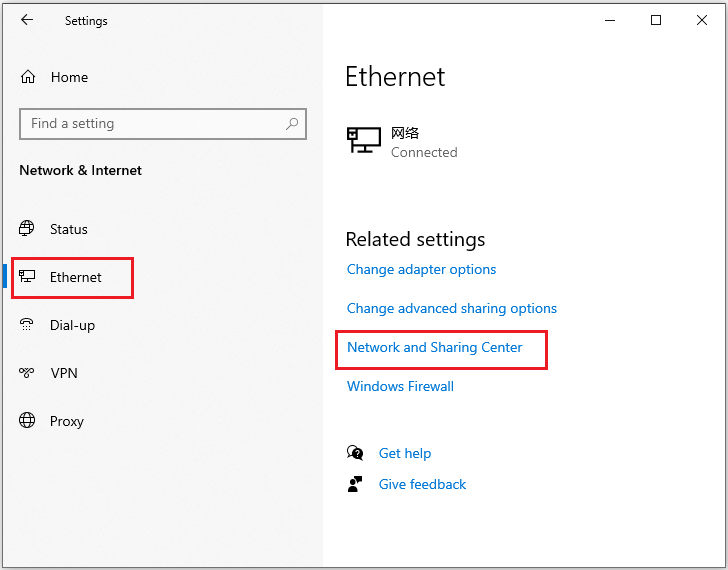Click the Get help text link
This screenshot has height=570, width=728.
click(x=404, y=453)
